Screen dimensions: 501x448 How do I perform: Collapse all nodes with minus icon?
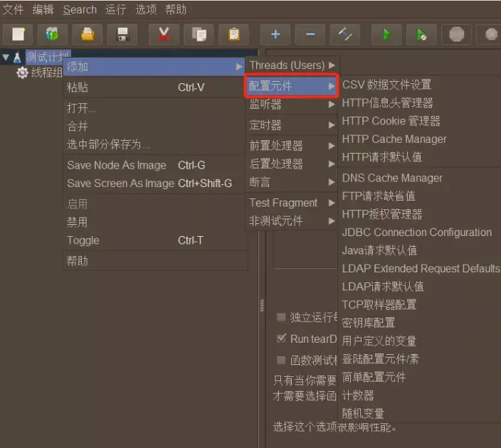pyautogui.click(x=310, y=34)
